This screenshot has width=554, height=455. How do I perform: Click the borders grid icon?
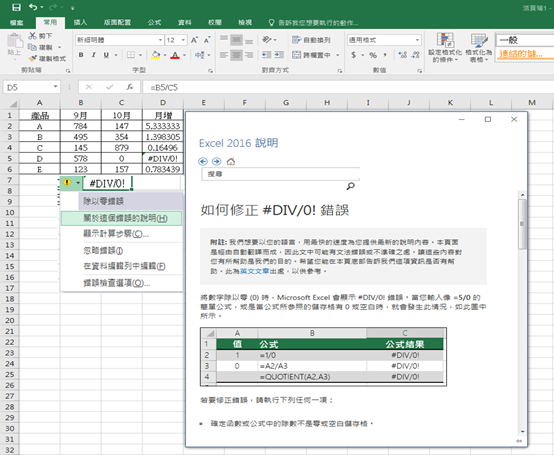tap(131, 55)
